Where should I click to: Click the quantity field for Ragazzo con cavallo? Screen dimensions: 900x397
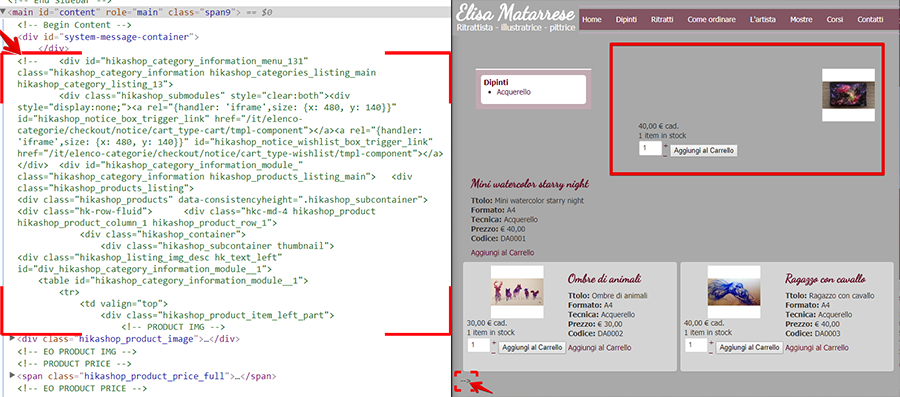pos(696,345)
